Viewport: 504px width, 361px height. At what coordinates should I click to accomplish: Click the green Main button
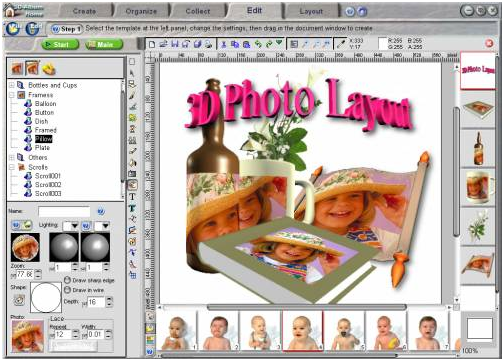[104, 45]
